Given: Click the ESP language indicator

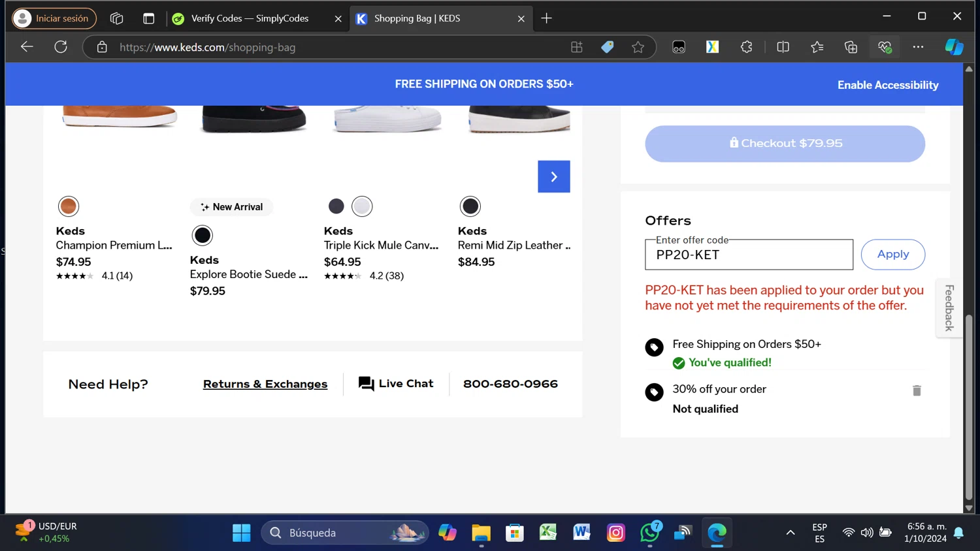Looking at the screenshot, I should 819,533.
